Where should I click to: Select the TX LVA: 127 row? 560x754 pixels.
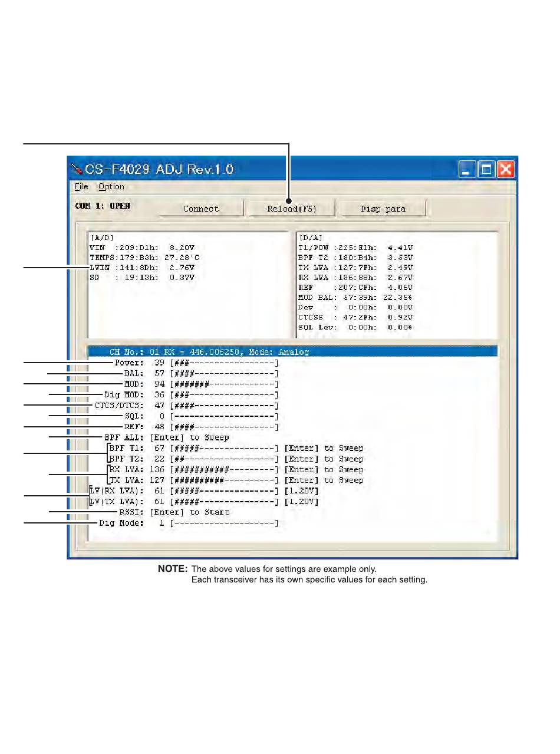pos(236,480)
